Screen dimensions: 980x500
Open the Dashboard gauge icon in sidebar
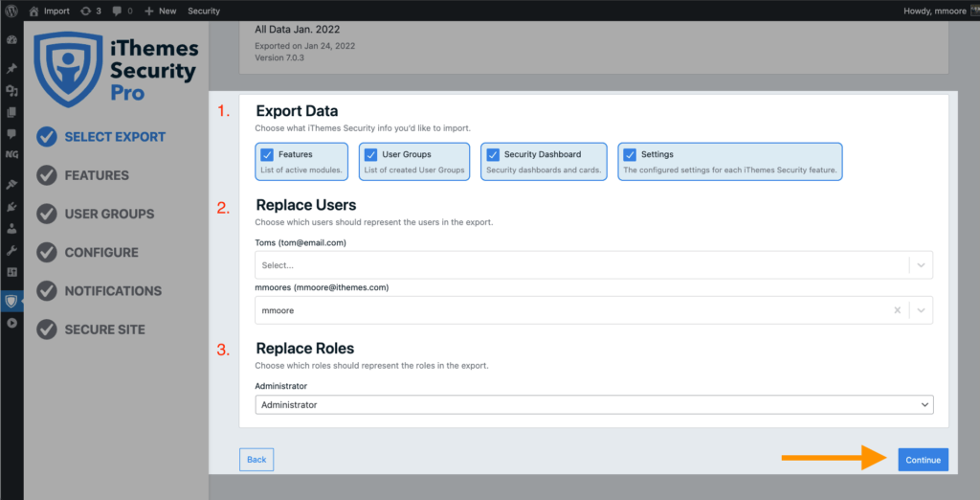[x=11, y=40]
